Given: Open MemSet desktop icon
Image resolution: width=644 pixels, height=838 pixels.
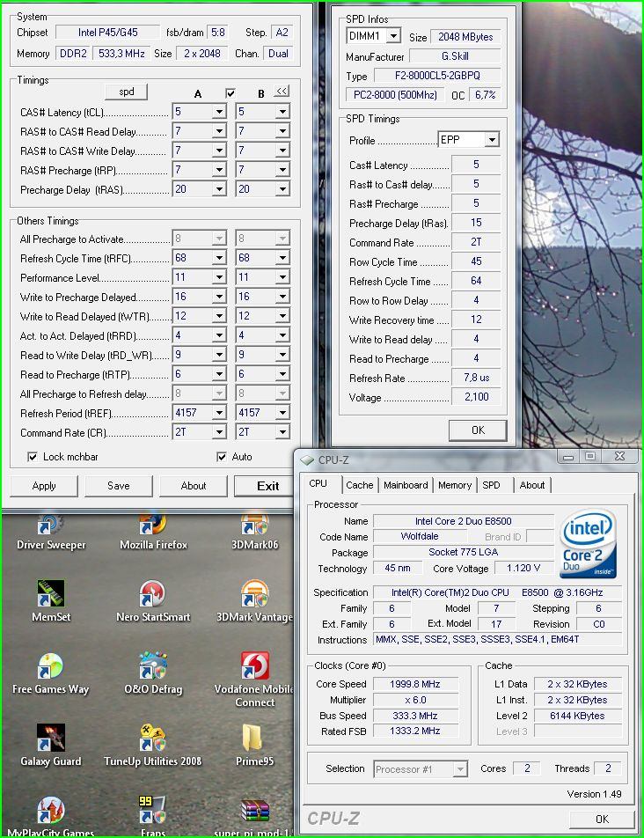Looking at the screenshot, I should click(51, 600).
